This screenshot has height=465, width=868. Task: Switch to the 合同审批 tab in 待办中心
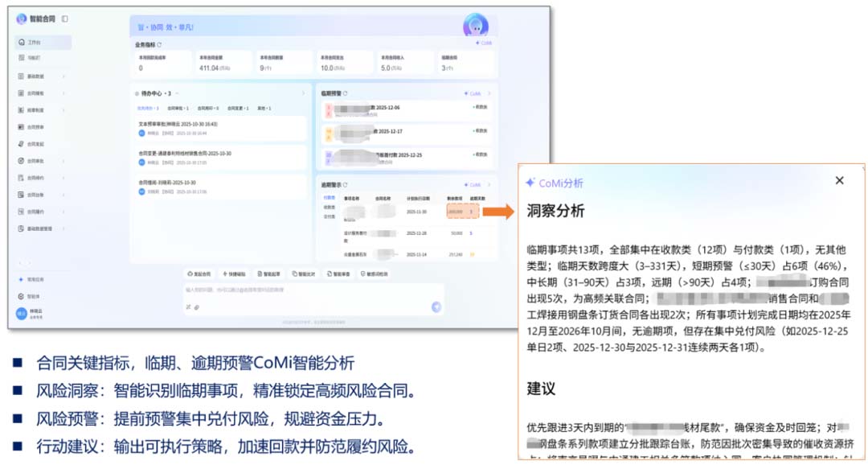[177, 108]
